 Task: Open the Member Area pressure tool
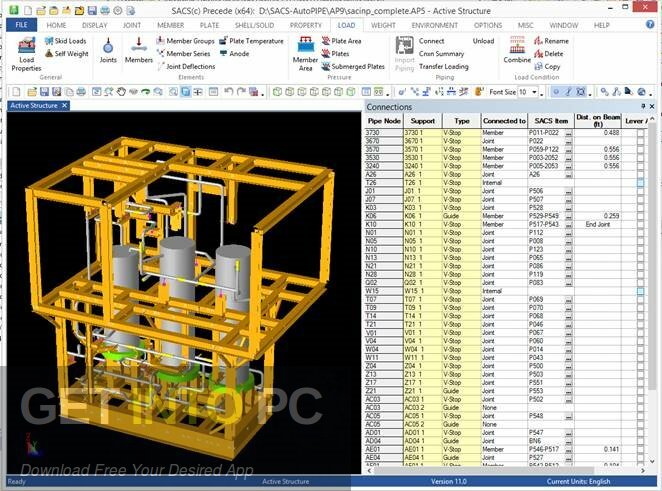point(305,54)
